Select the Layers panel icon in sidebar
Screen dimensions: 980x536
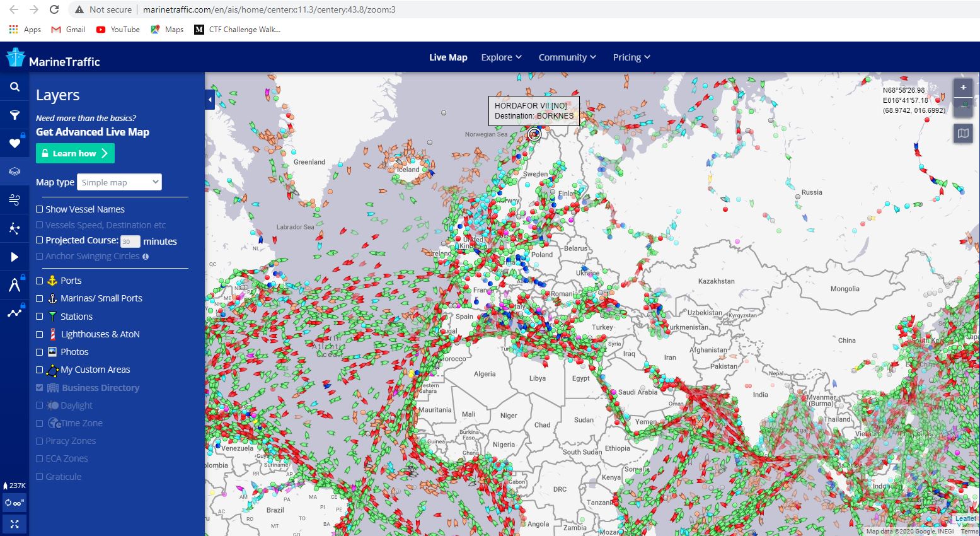tap(14, 171)
